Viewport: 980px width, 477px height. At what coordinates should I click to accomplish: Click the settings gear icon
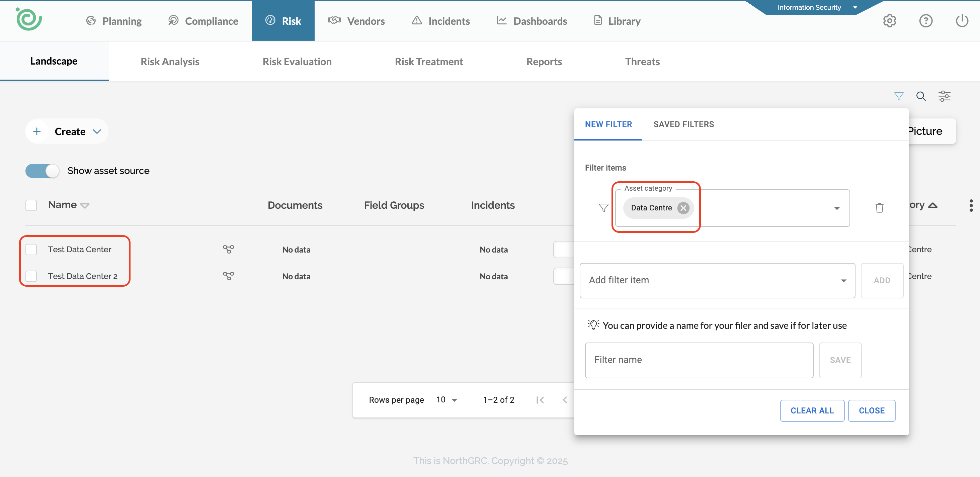[x=889, y=21]
